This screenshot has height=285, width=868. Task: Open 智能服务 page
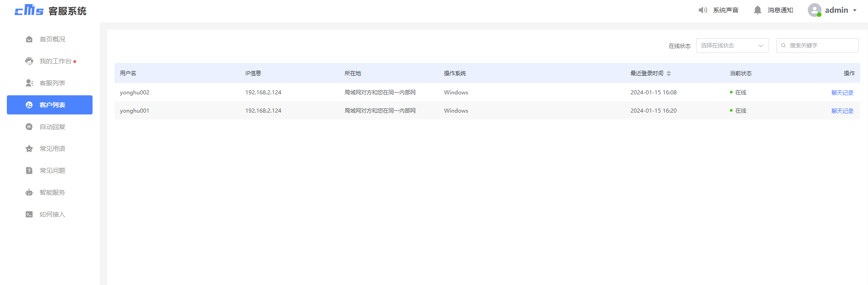pyautogui.click(x=50, y=192)
